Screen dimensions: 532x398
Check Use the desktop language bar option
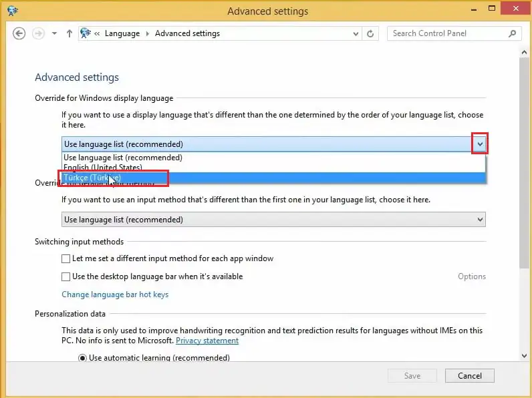65,276
